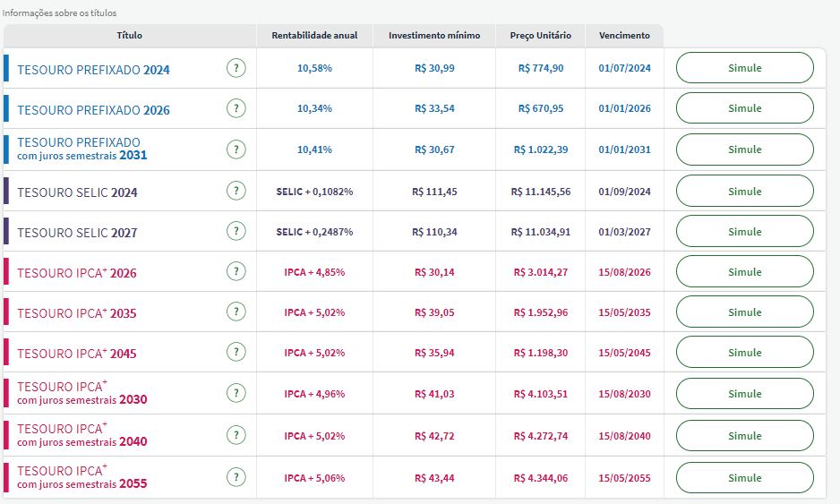
Task: Simulate IPCA+ juros semestrais 2030
Action: click(745, 394)
